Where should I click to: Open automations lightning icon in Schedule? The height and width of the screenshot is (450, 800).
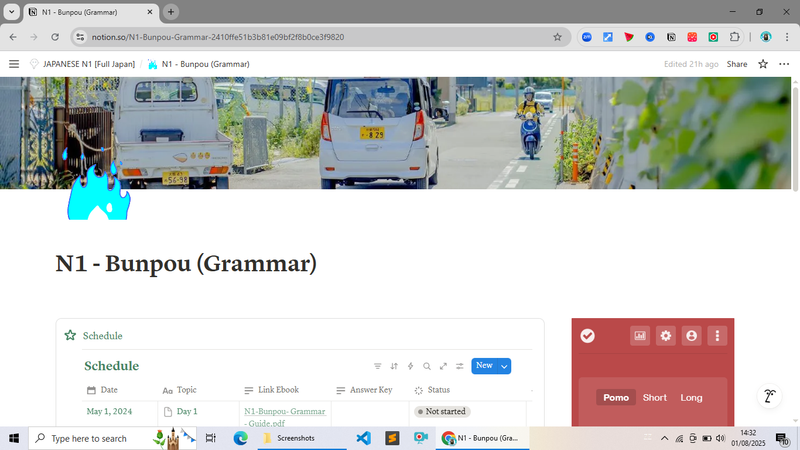[x=410, y=366]
